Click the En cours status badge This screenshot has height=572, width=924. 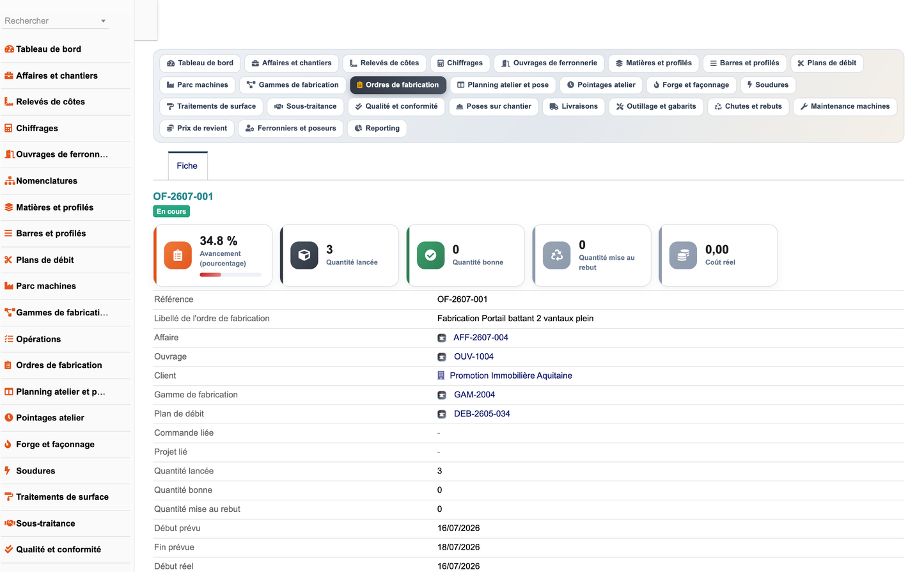tap(171, 212)
